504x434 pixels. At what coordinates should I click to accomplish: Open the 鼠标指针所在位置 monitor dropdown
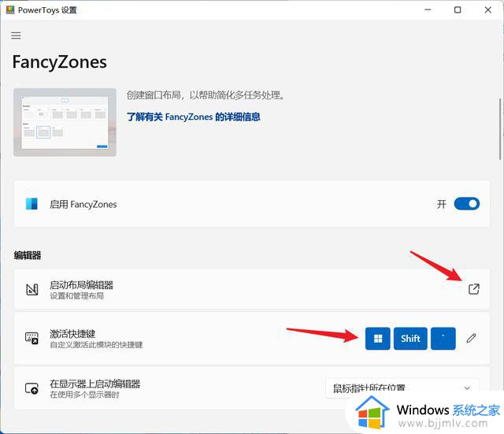pyautogui.click(x=402, y=388)
